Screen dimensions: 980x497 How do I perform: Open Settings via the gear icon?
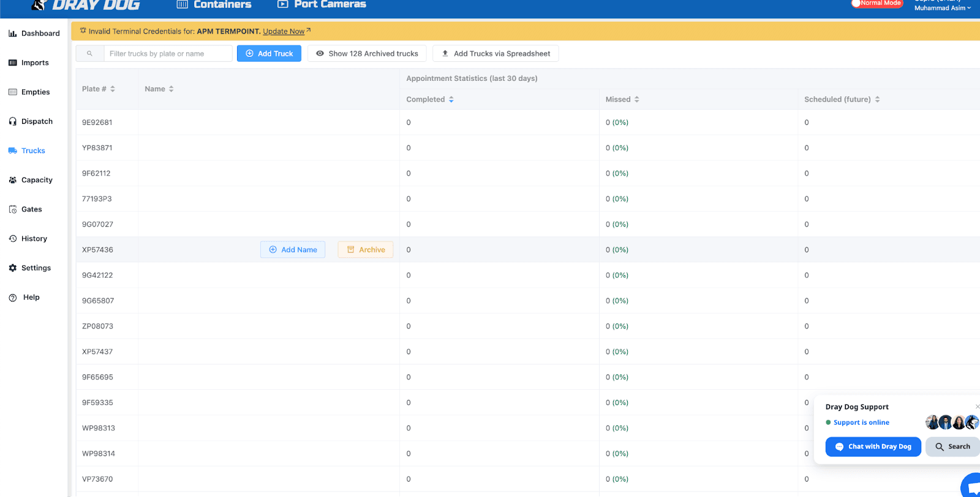tap(12, 268)
